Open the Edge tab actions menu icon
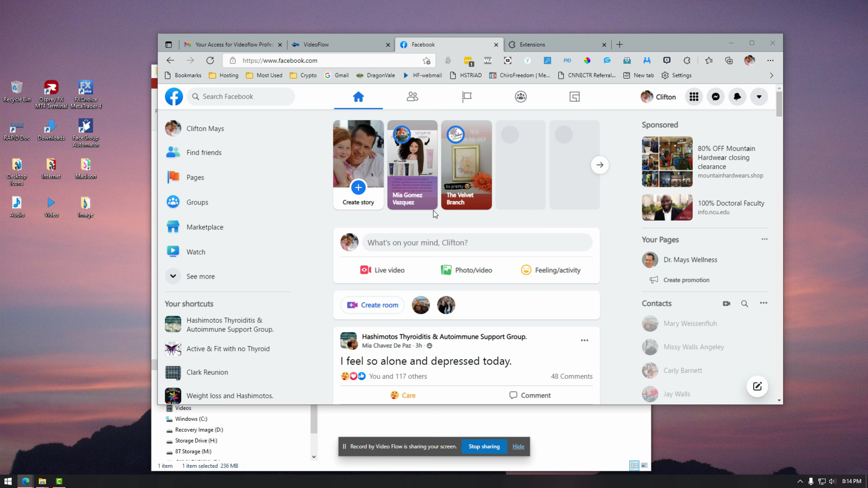Viewport: 868px width, 488px height. (x=168, y=45)
